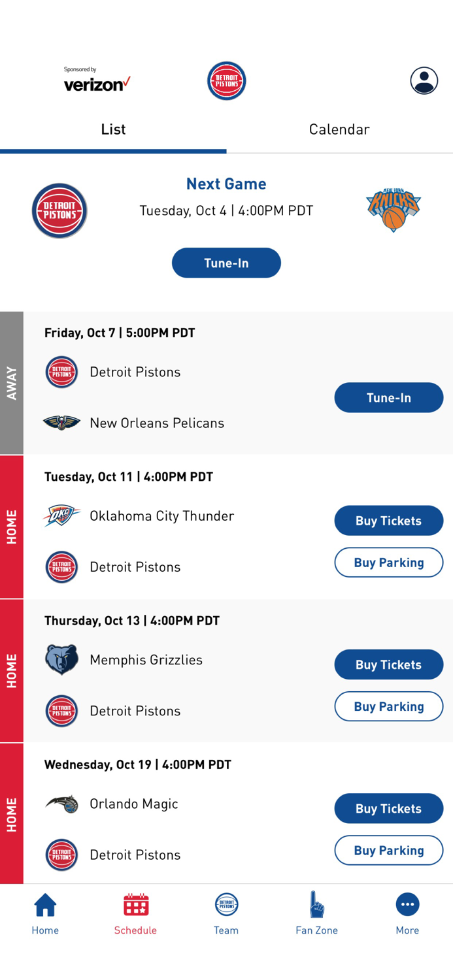Click Tune-In for the New Orleans Pelicans game
This screenshot has width=453, height=980.
[x=389, y=397]
